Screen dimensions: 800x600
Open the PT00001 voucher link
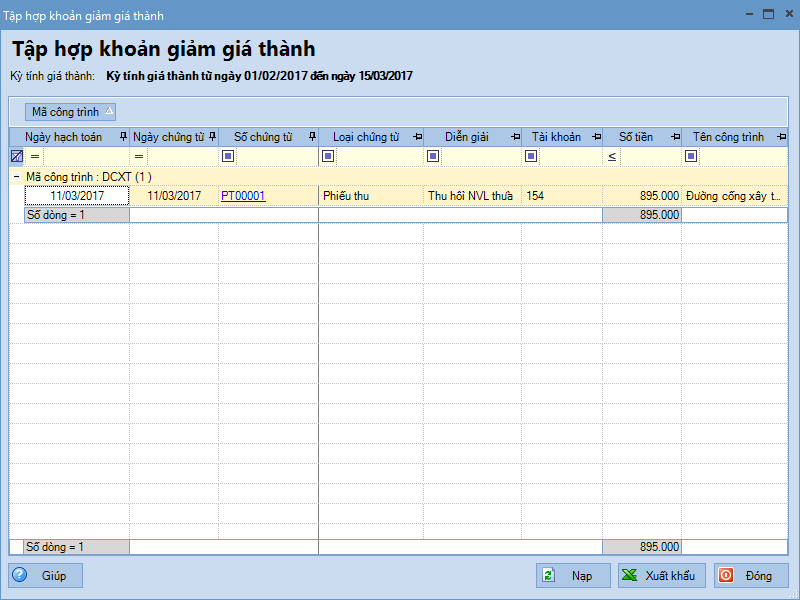(x=243, y=196)
